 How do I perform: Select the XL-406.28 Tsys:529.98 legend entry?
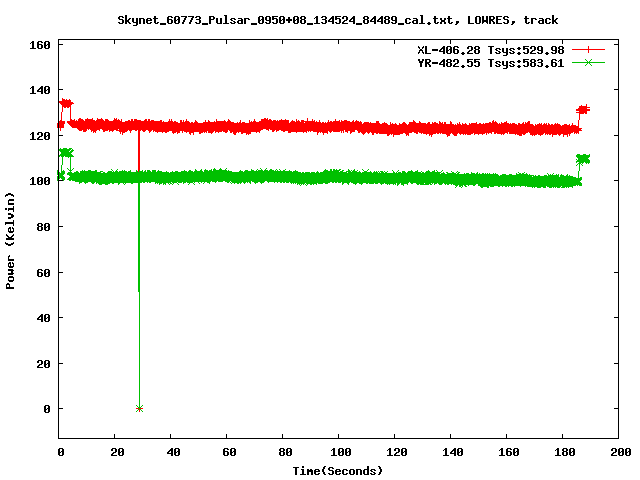491,50
